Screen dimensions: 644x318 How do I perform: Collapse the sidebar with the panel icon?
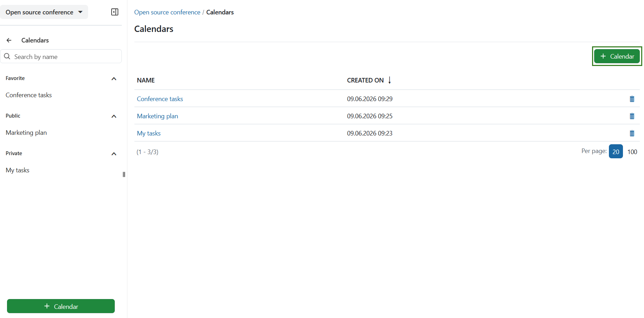[x=115, y=12]
